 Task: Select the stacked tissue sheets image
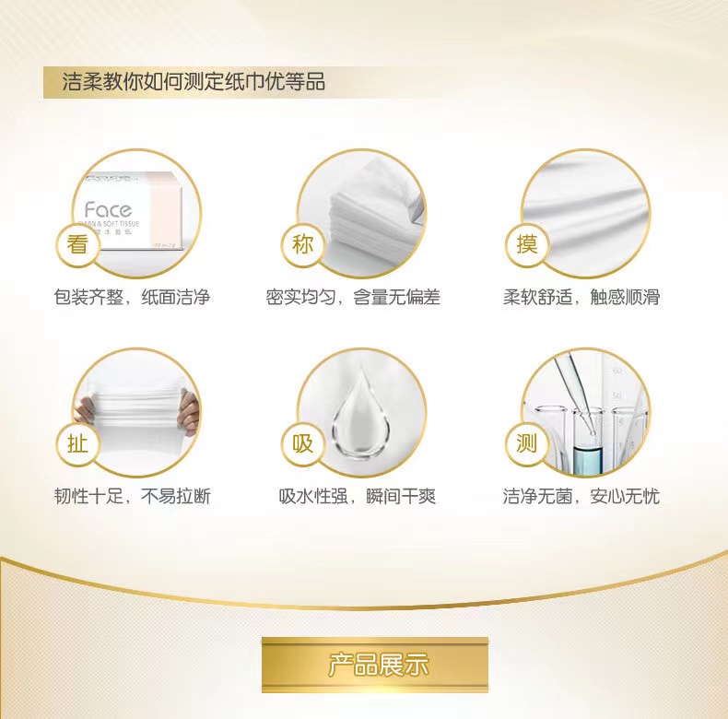tap(361, 213)
